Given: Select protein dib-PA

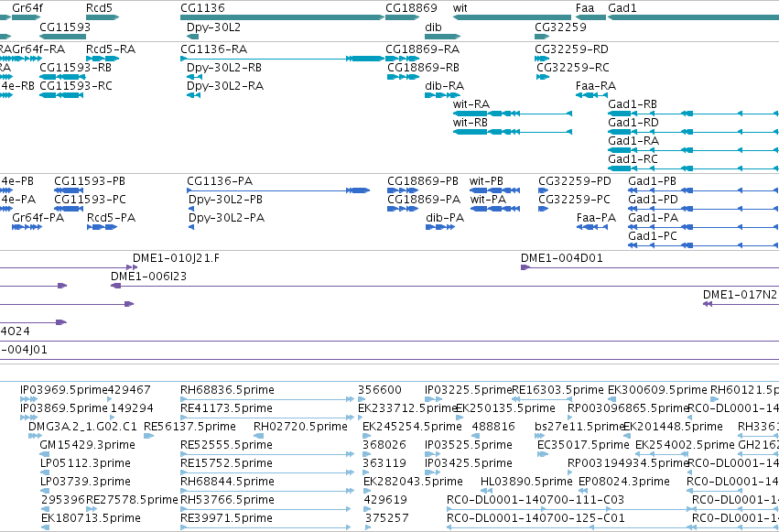Looking at the screenshot, I should click(x=445, y=218).
